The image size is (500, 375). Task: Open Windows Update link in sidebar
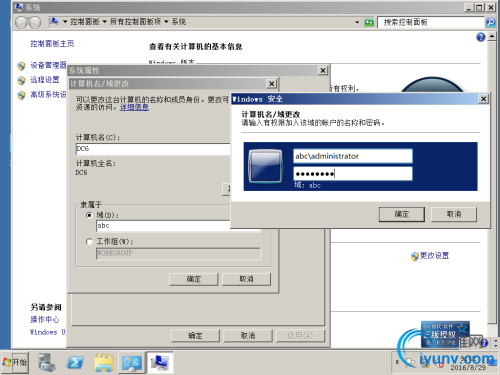point(48,332)
